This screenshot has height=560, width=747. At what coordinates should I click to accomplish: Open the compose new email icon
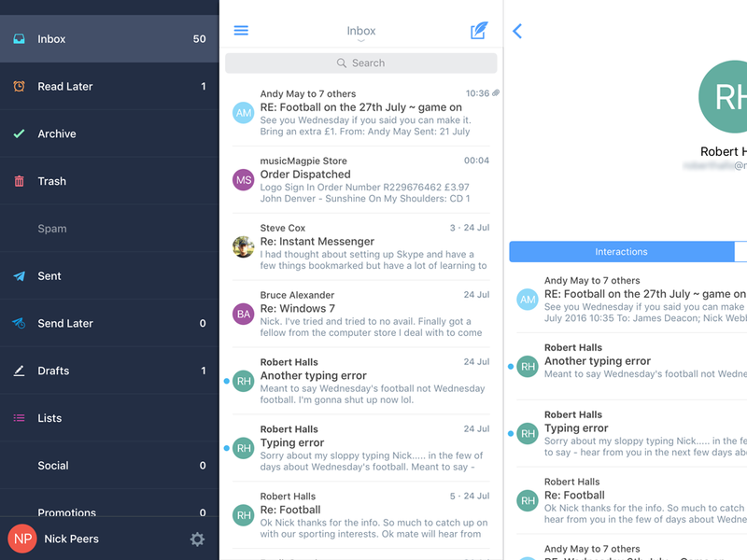pos(478,30)
